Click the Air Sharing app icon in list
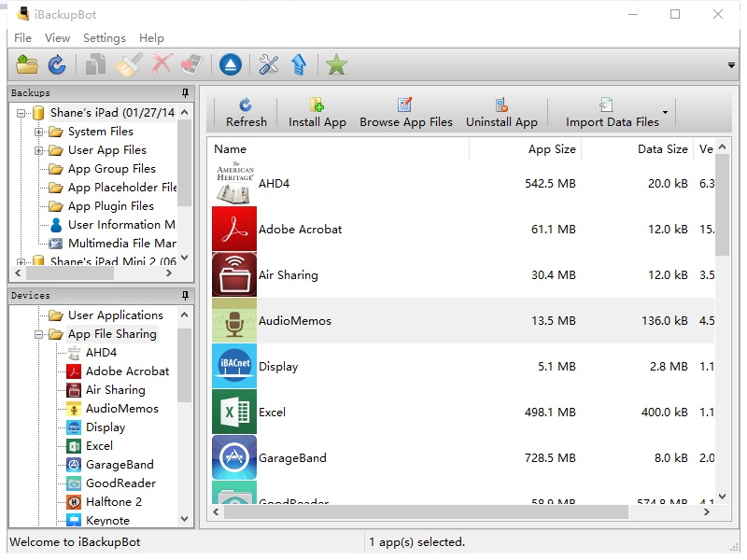This screenshot has height=560, width=747. [234, 274]
